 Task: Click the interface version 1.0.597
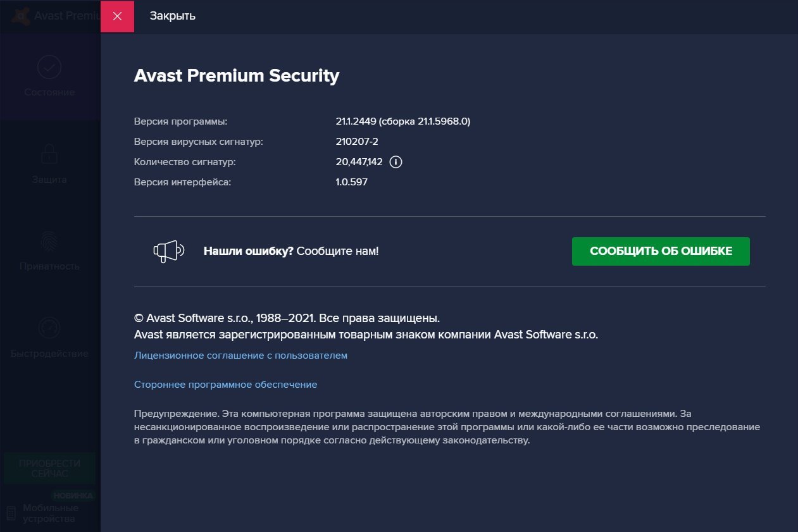point(352,182)
